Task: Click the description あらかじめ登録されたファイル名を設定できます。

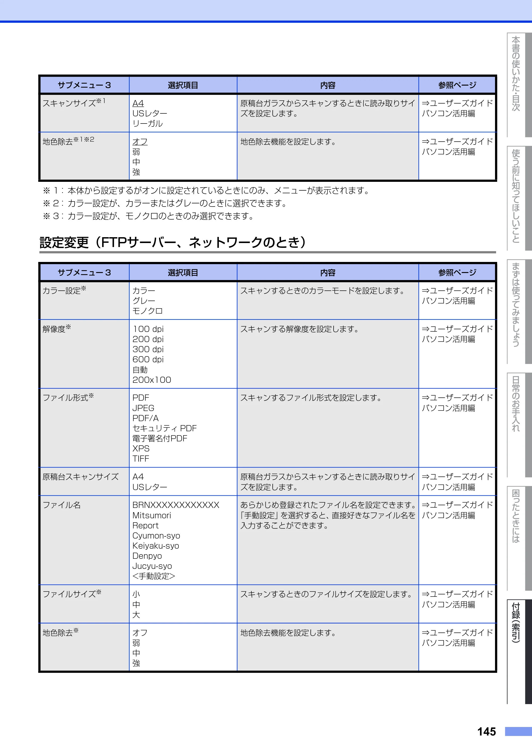Action: click(x=328, y=505)
